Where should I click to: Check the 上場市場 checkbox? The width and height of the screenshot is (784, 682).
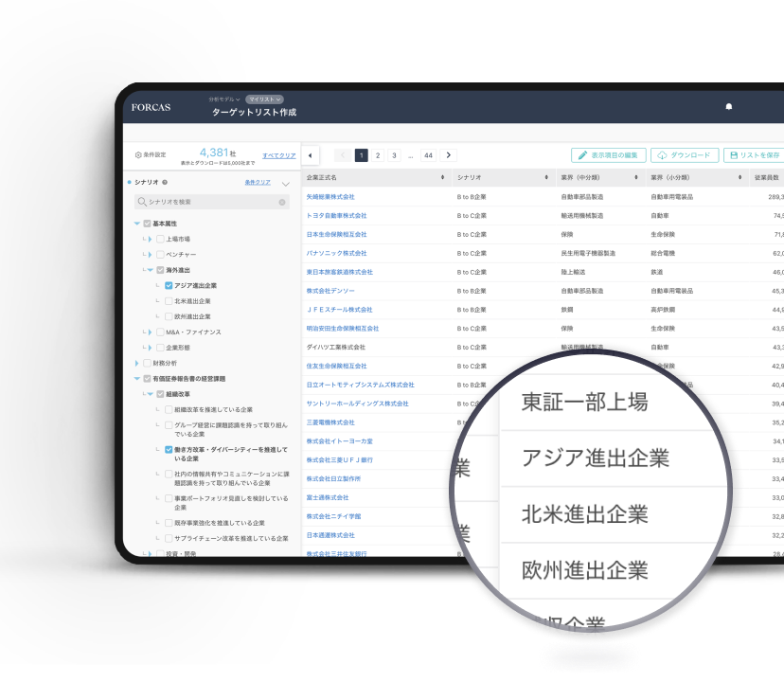point(161,240)
